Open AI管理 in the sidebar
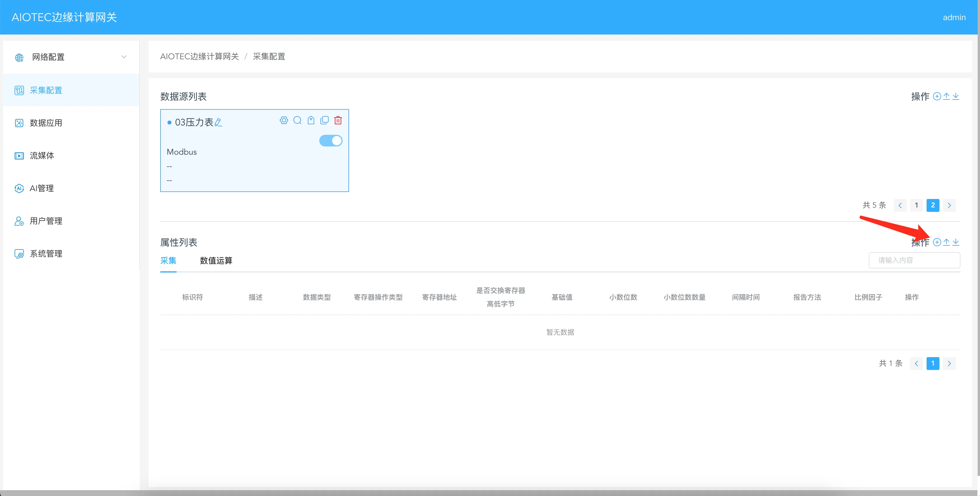The height and width of the screenshot is (496, 980). [x=42, y=188]
